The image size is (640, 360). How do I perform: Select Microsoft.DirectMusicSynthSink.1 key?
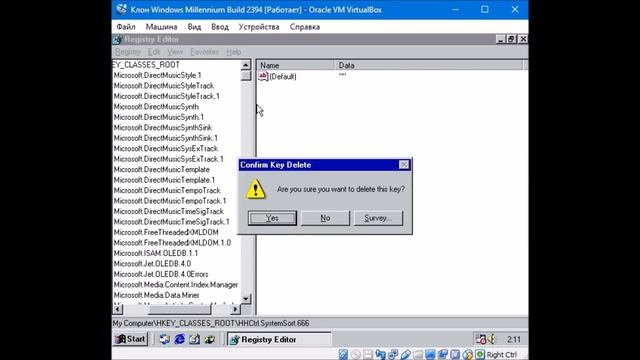[x=166, y=138]
